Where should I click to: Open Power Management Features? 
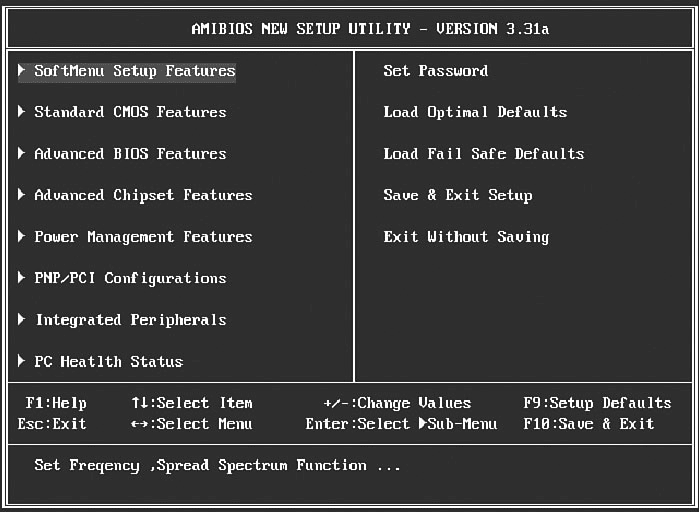[143, 237]
